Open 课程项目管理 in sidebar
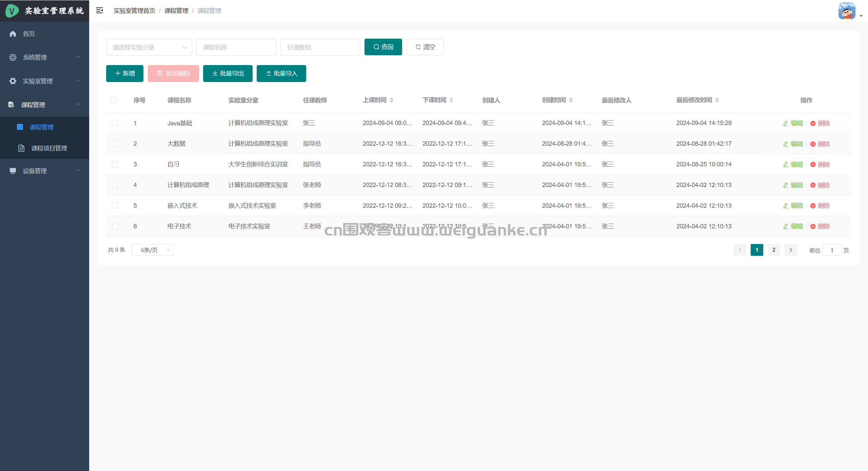This screenshot has height=471, width=868. pos(49,148)
